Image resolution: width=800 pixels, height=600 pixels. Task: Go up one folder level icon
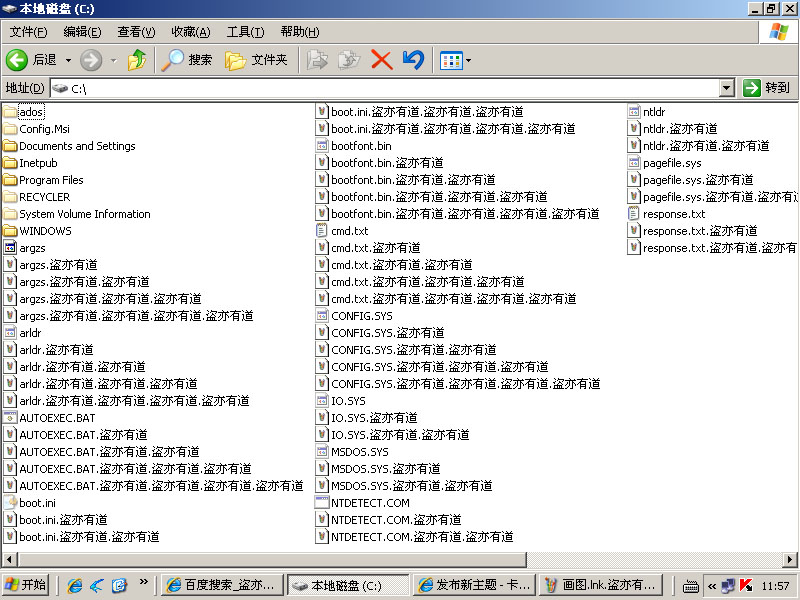(137, 60)
